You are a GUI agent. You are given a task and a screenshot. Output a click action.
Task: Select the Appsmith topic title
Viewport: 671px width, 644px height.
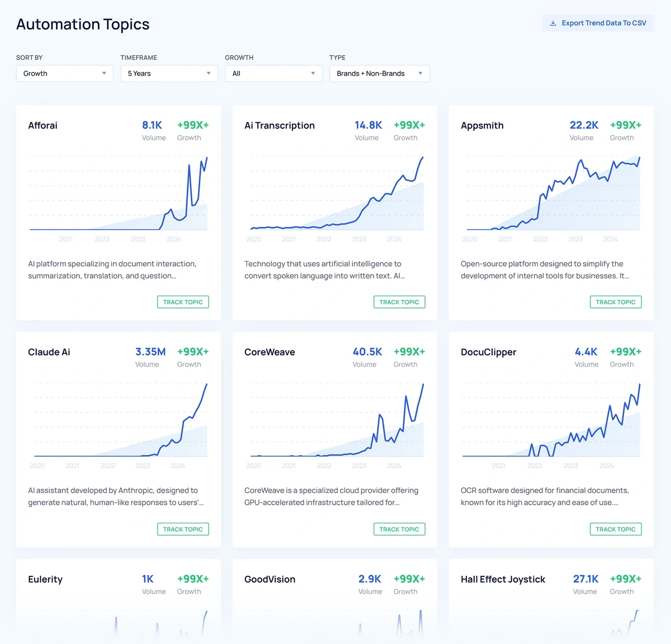coord(482,125)
